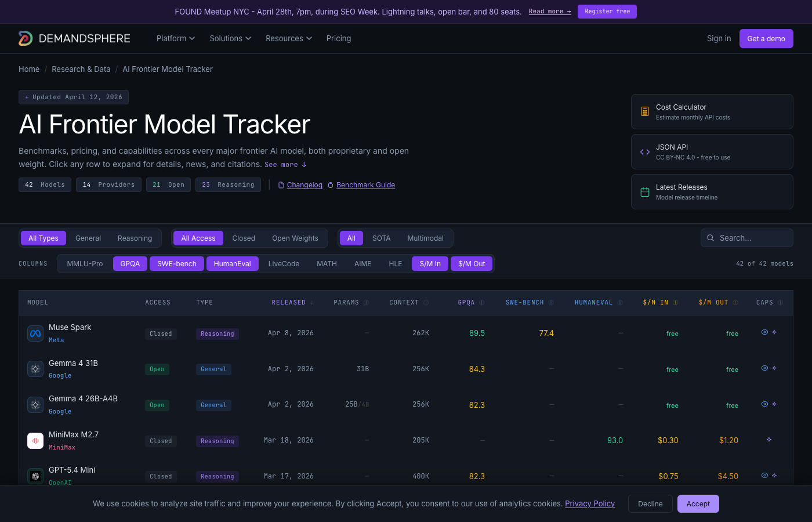This screenshot has width=812, height=522.
Task: Expand the Resources menu
Action: coord(288,38)
